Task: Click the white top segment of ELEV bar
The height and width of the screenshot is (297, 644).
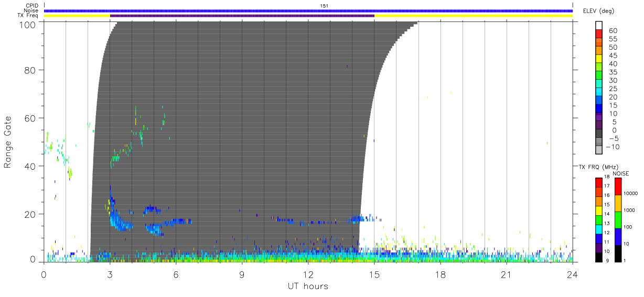Action: pos(599,26)
